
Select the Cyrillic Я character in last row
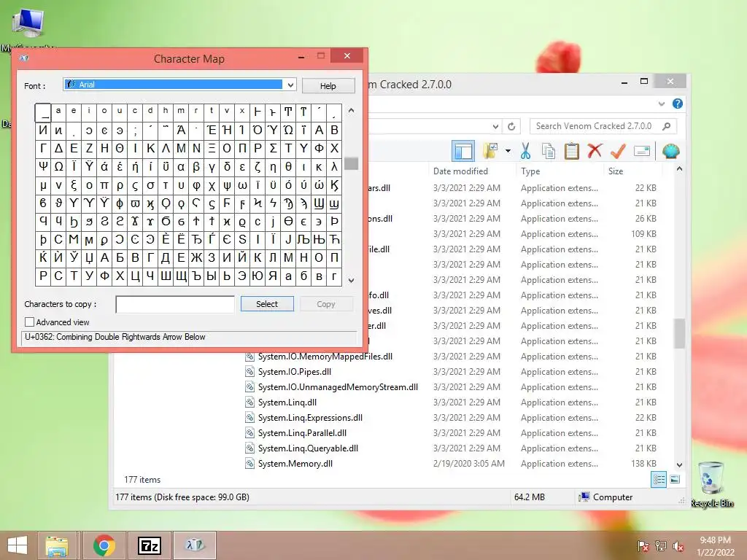point(273,276)
